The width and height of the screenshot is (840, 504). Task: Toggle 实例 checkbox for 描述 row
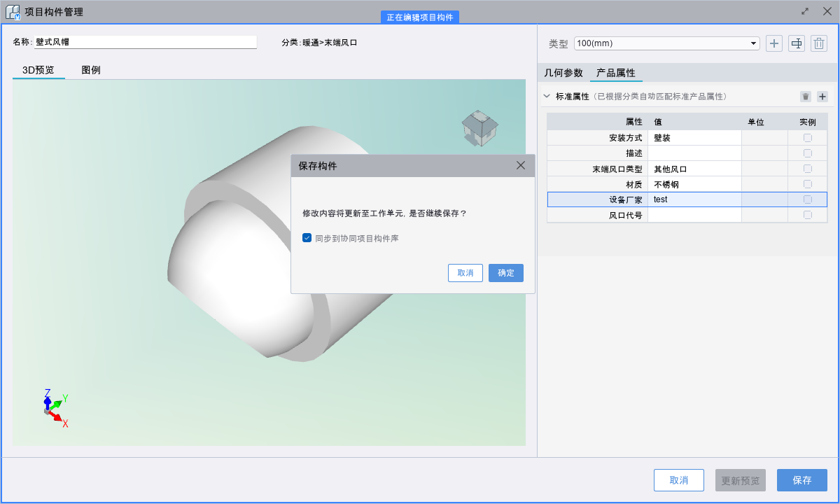pos(807,153)
